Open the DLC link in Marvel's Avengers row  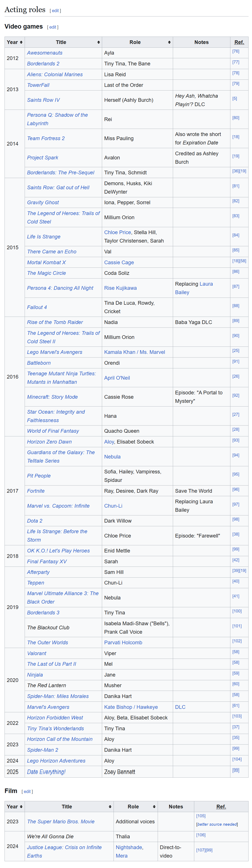(x=180, y=707)
